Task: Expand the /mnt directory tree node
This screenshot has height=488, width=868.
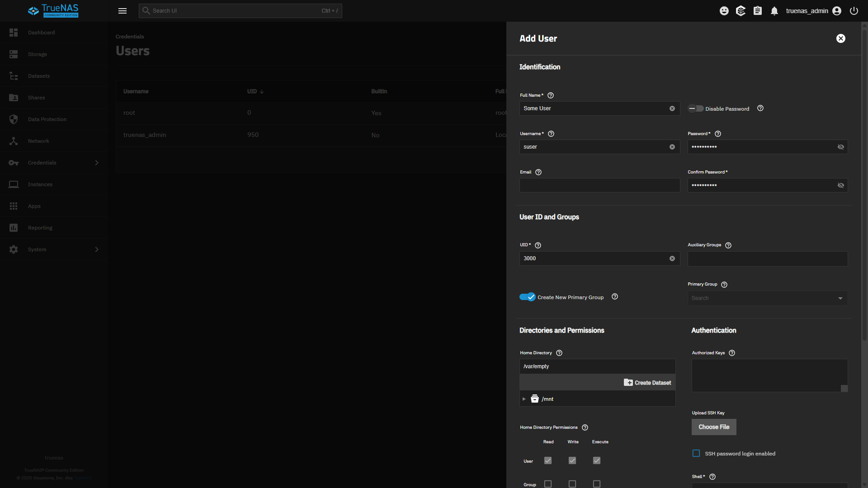Action: pyautogui.click(x=524, y=399)
